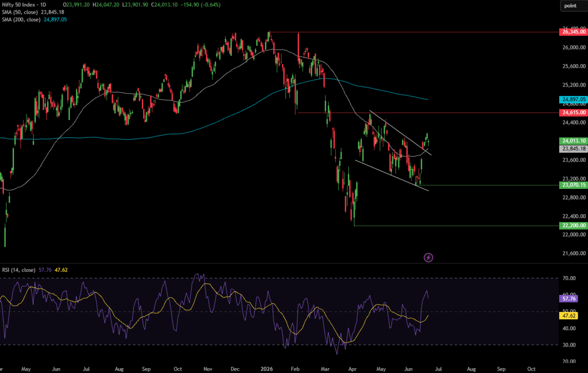Click the 23,600.00 price axis tick
Screen dimensions: 588x373
click(573, 160)
